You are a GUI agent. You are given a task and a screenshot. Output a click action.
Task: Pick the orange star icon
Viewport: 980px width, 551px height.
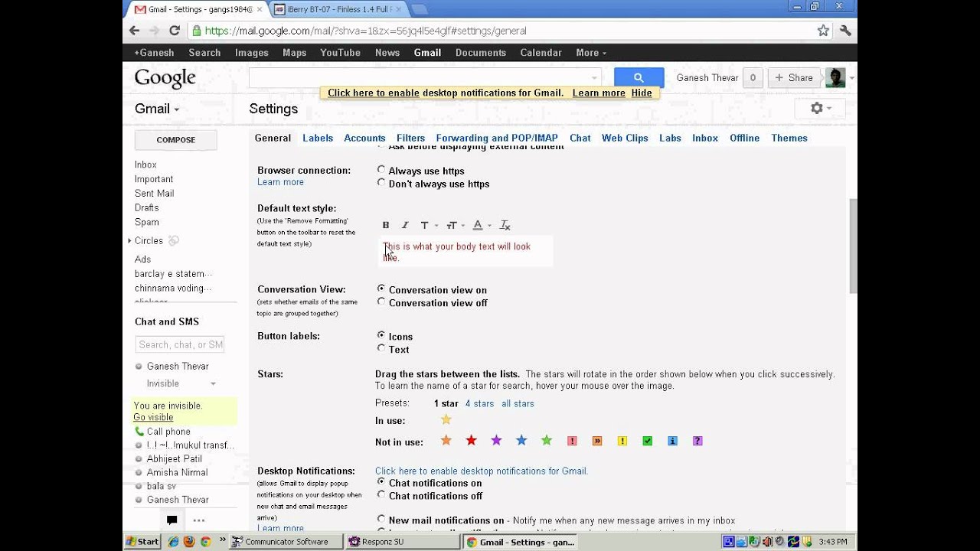(446, 440)
